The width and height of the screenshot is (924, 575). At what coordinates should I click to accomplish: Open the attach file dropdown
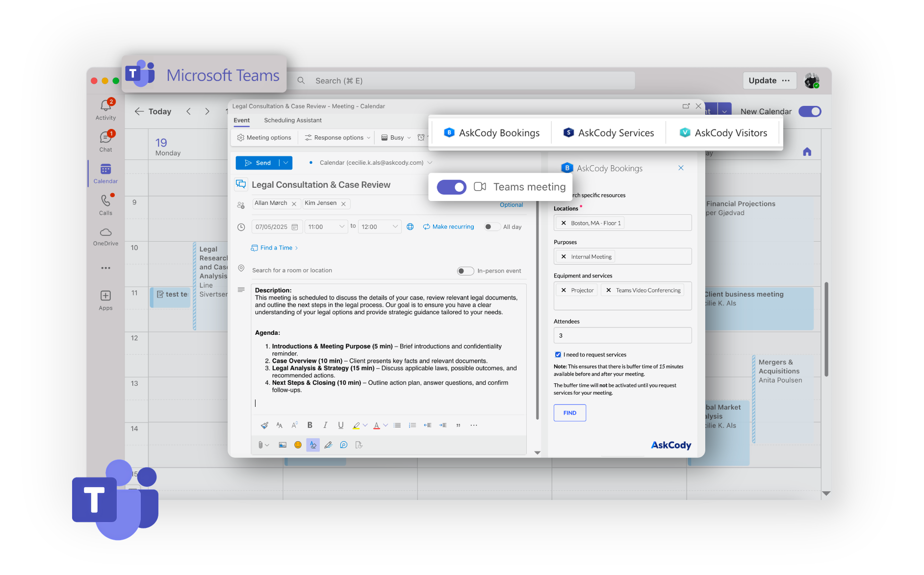click(264, 445)
